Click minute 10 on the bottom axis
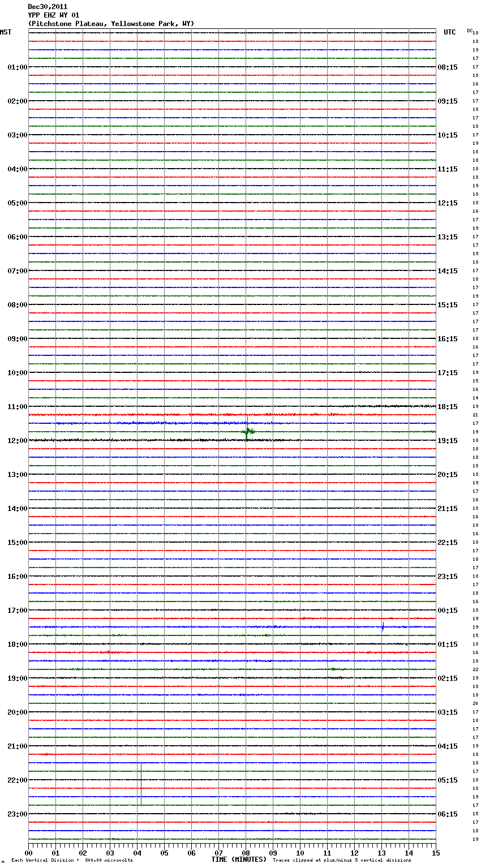The height and width of the screenshot is (868, 481). pos(300,853)
